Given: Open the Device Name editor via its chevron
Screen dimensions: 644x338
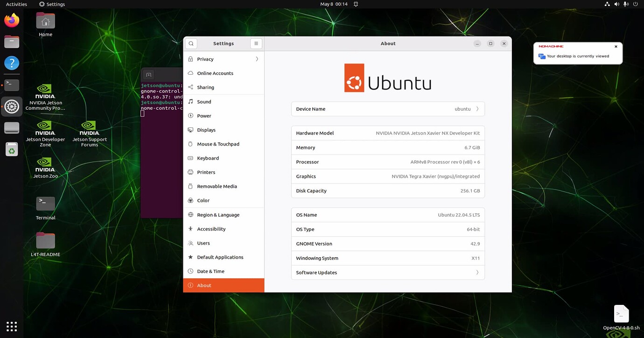Looking at the screenshot, I should click(x=477, y=109).
